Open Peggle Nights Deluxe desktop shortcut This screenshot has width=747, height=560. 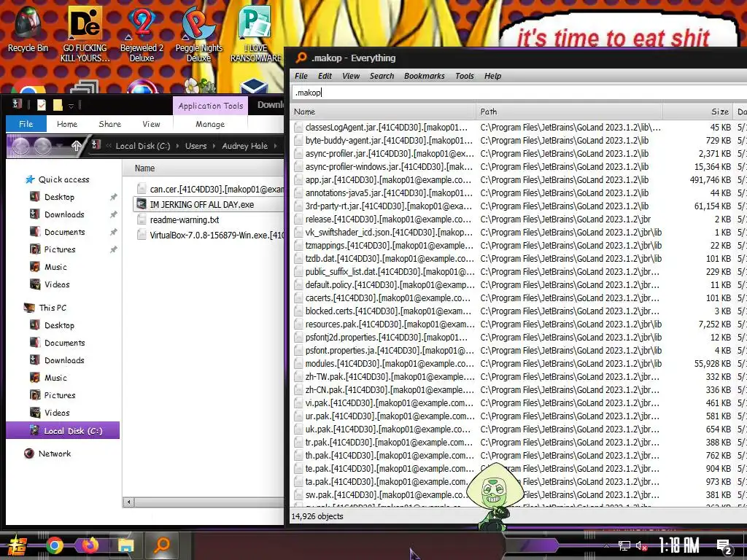click(198, 34)
